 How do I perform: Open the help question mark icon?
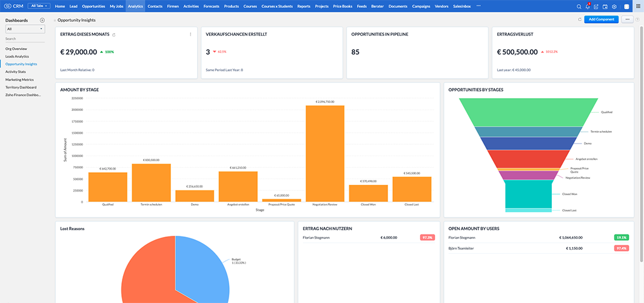pos(637,19)
